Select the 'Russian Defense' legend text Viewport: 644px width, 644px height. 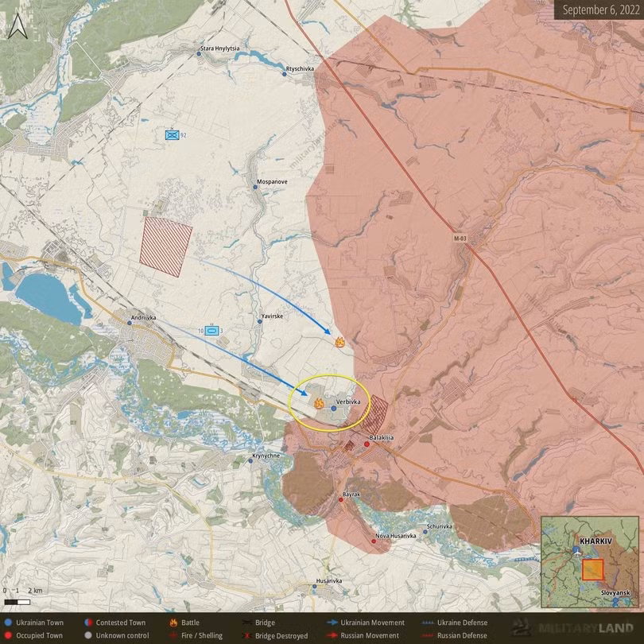pyautogui.click(x=462, y=636)
